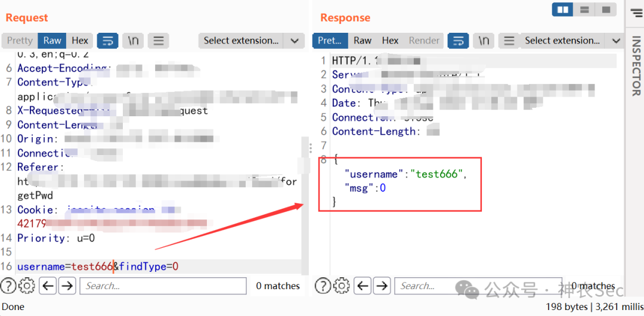
Task: Open Request search settings gear
Action: point(27,286)
